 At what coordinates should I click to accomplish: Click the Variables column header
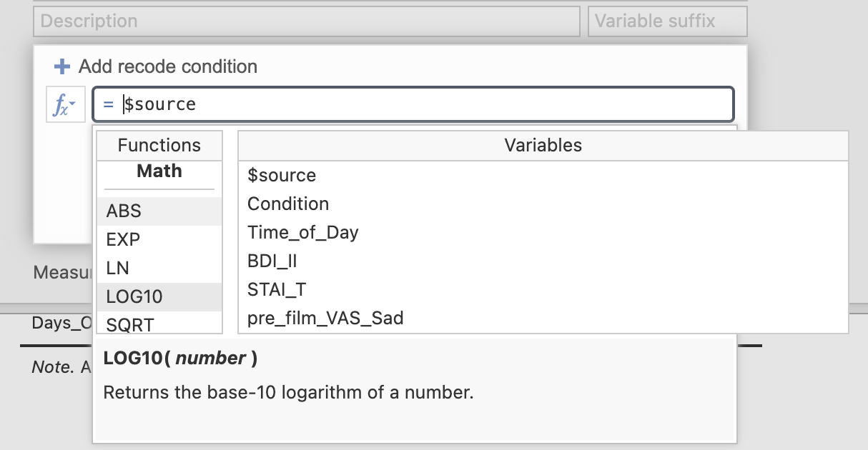click(543, 145)
